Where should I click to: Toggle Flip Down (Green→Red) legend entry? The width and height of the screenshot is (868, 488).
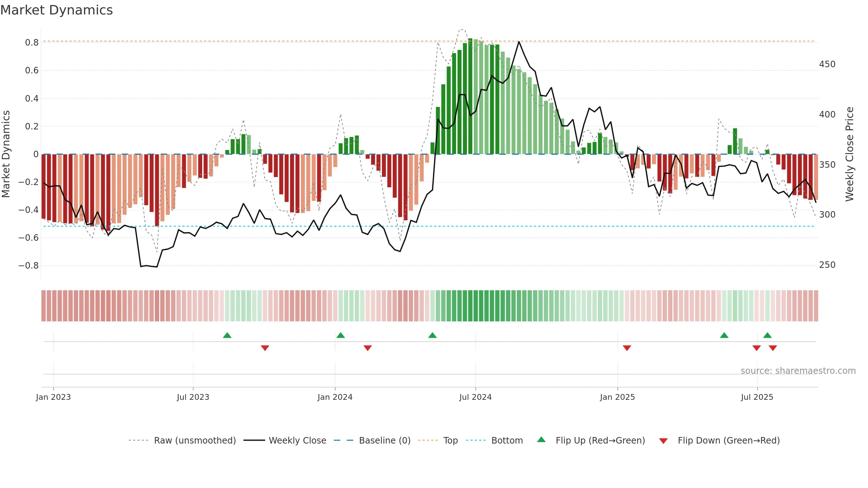(719, 440)
